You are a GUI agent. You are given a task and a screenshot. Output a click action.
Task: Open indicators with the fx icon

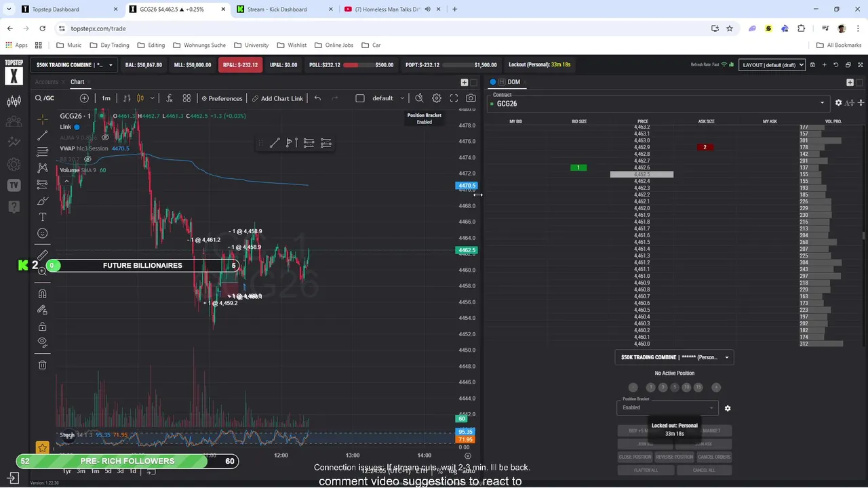(169, 98)
